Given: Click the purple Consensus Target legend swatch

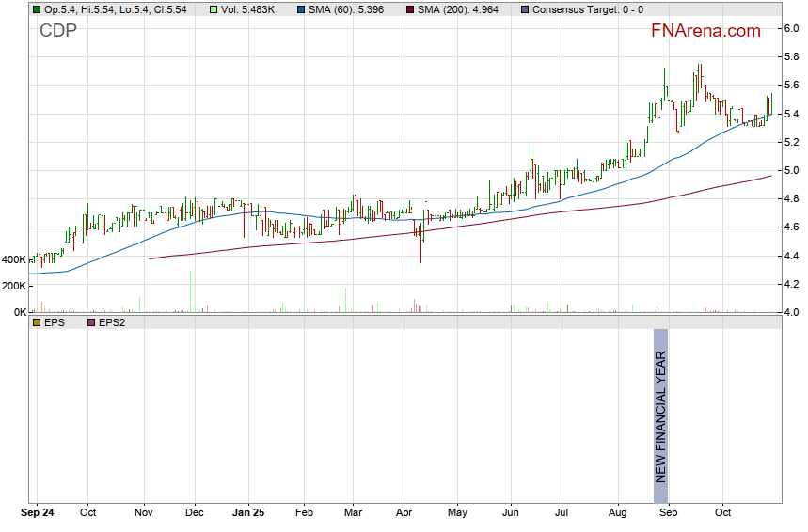Looking at the screenshot, I should [x=524, y=9].
